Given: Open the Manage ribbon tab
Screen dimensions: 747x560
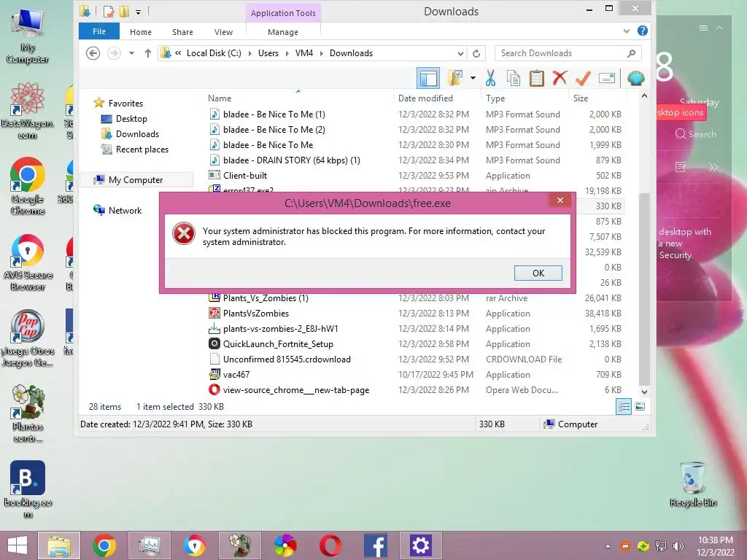Looking at the screenshot, I should 283,32.
